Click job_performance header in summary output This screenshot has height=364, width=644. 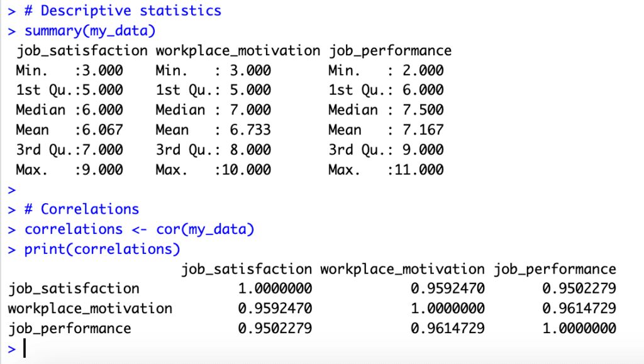pos(390,50)
